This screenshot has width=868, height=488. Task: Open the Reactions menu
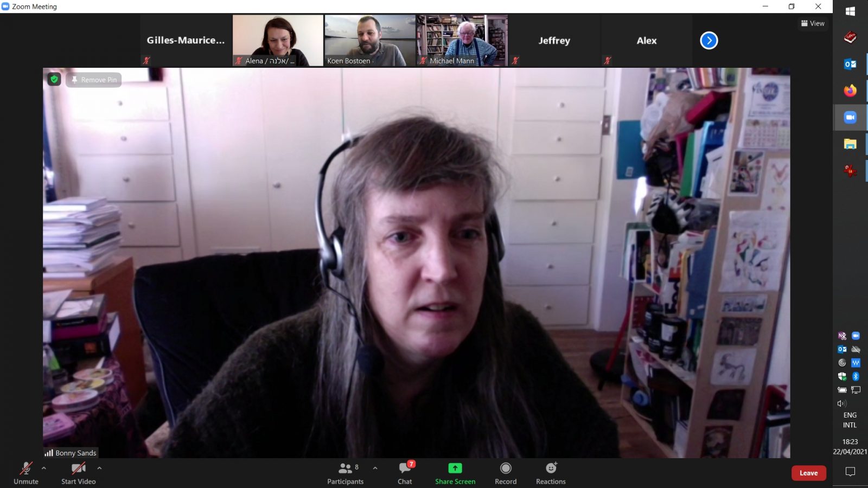(551, 472)
